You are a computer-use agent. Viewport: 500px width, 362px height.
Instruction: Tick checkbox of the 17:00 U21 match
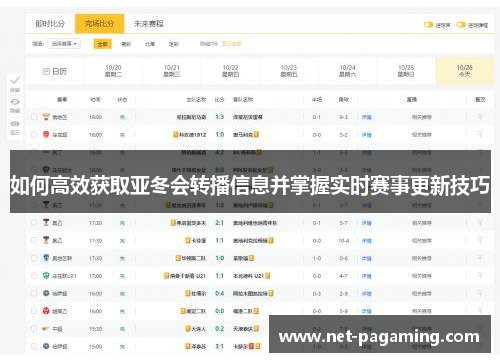[x=34, y=276]
